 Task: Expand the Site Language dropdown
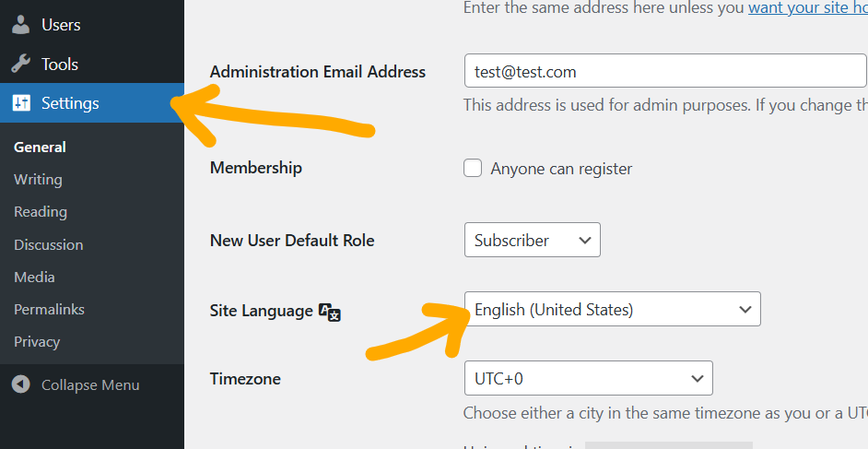tap(612, 310)
